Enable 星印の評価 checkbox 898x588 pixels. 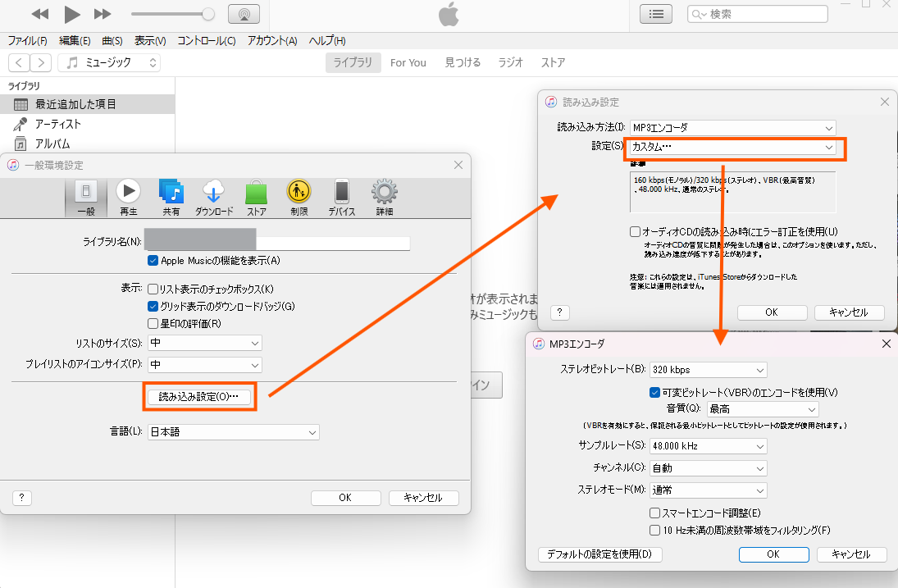153,323
